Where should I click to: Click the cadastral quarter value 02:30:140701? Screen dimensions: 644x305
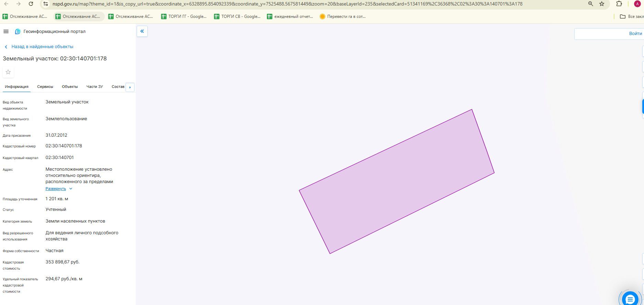point(60,158)
